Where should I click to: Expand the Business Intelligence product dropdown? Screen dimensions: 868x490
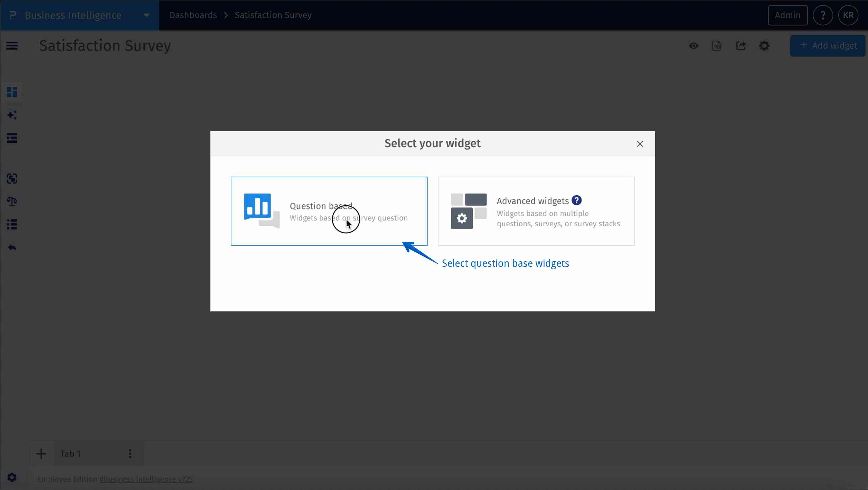(146, 15)
